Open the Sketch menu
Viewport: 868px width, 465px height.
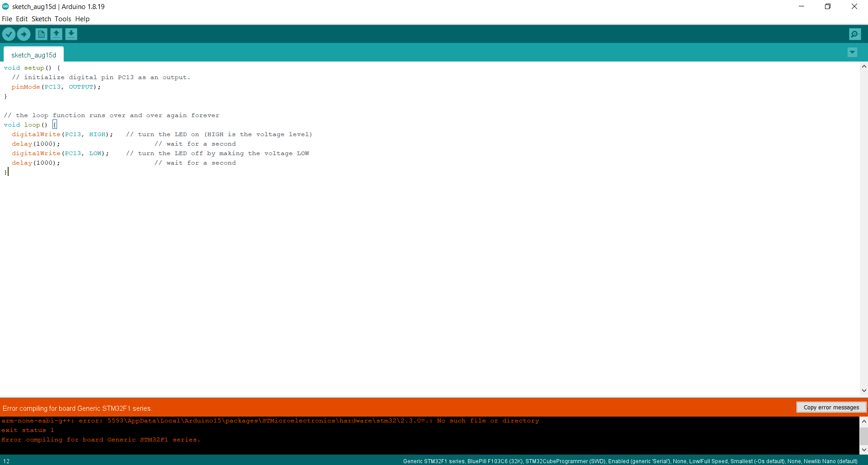[41, 19]
